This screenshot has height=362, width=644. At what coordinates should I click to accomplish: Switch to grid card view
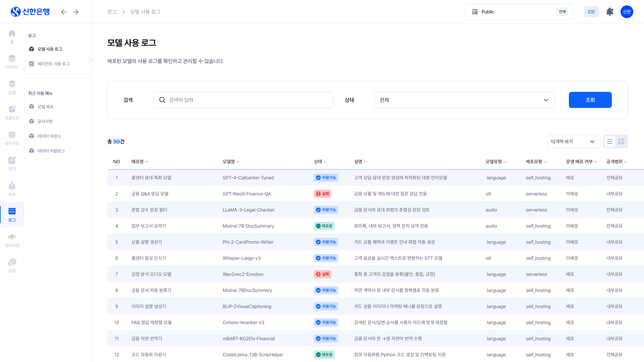click(621, 141)
